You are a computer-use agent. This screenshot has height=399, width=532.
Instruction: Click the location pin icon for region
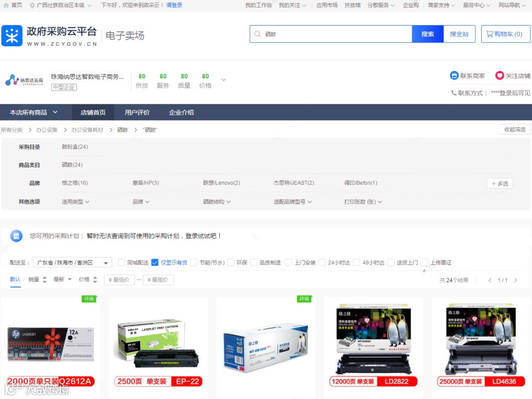pyautogui.click(x=32, y=5)
